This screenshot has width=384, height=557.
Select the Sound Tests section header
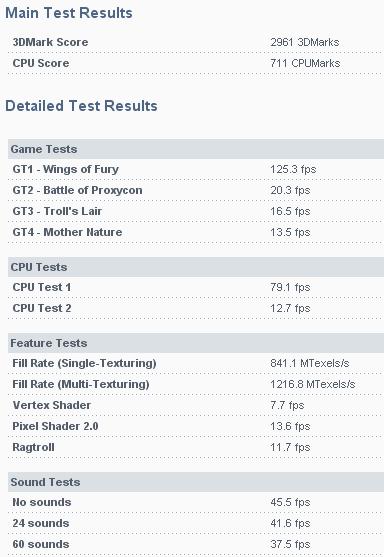[196, 482]
